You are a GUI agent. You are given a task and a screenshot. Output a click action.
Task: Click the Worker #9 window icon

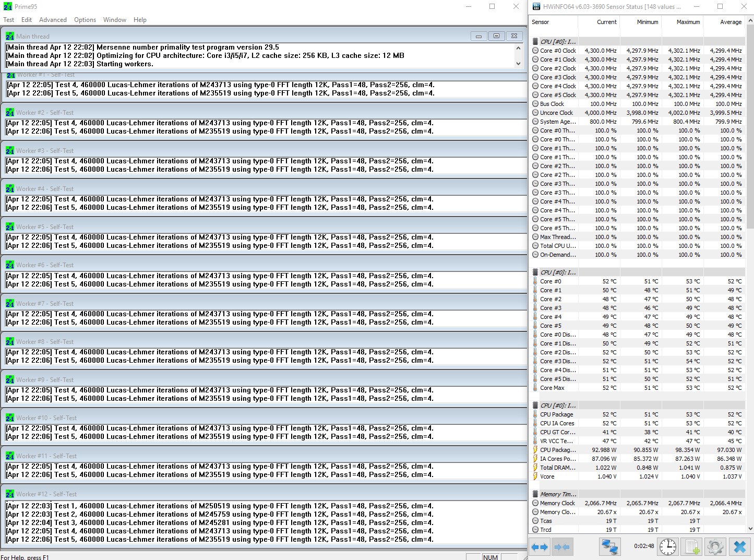[x=10, y=379]
